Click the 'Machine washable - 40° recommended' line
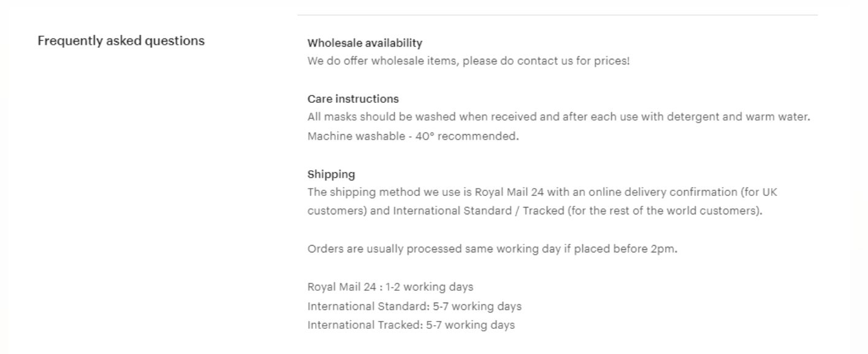This screenshot has height=354, width=868. 413,136
